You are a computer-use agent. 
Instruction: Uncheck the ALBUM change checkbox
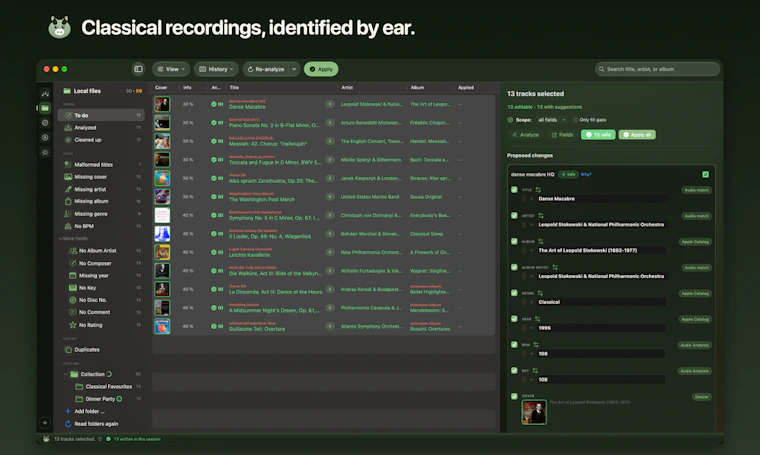tap(514, 241)
